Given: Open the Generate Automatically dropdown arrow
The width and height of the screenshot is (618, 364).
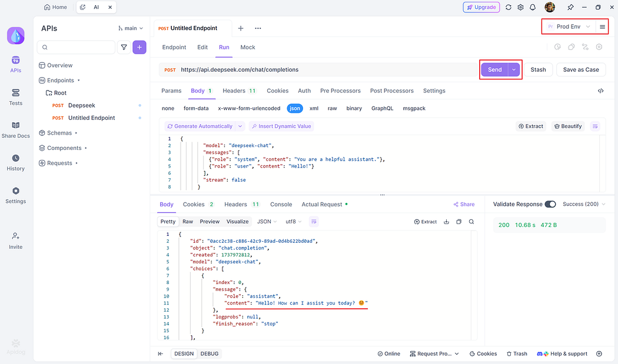Looking at the screenshot, I should click(240, 126).
